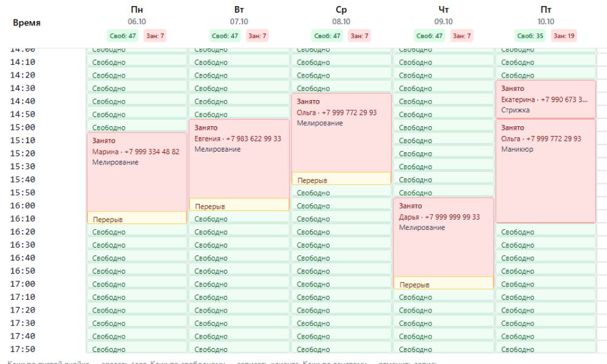
Task: Open Marina's Monday Мелирование booking
Action: pyautogui.click(x=137, y=171)
